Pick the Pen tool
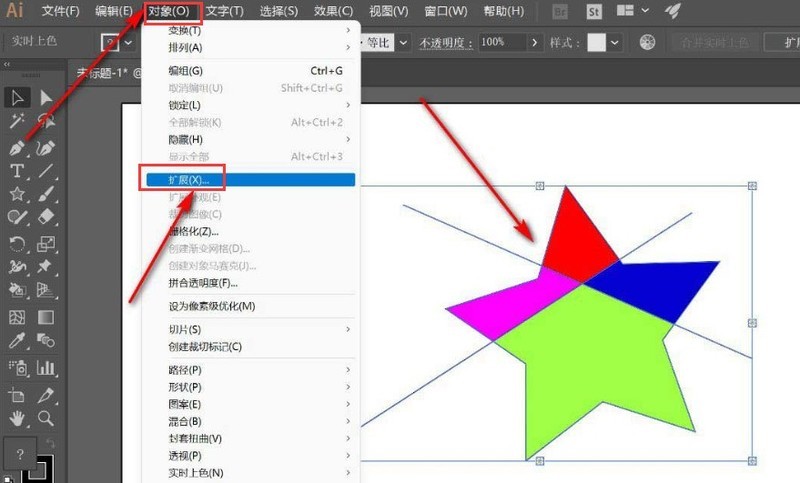The width and height of the screenshot is (800, 483). [x=17, y=148]
